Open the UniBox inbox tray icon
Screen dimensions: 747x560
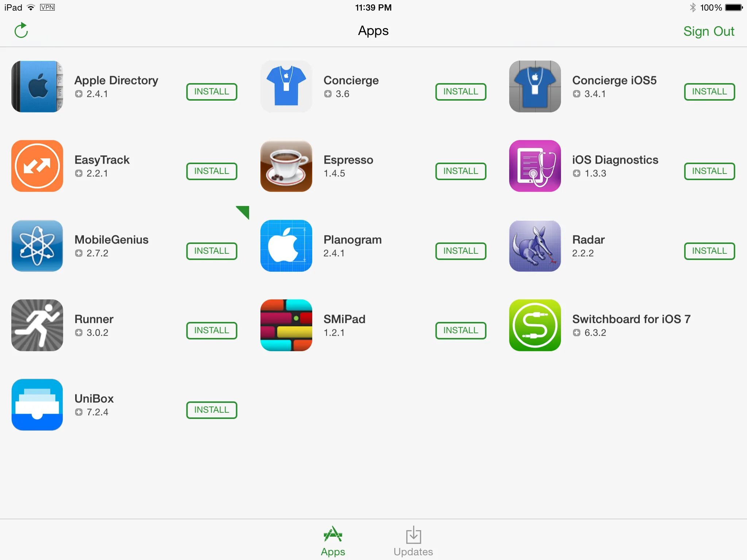click(37, 405)
